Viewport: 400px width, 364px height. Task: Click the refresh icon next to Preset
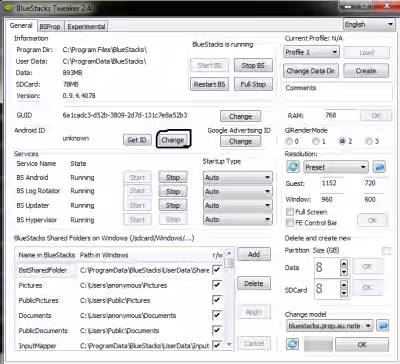[293, 167]
